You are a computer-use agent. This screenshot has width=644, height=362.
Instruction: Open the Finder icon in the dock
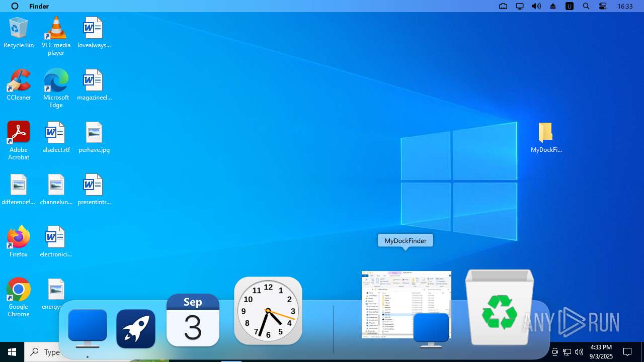[x=88, y=329]
